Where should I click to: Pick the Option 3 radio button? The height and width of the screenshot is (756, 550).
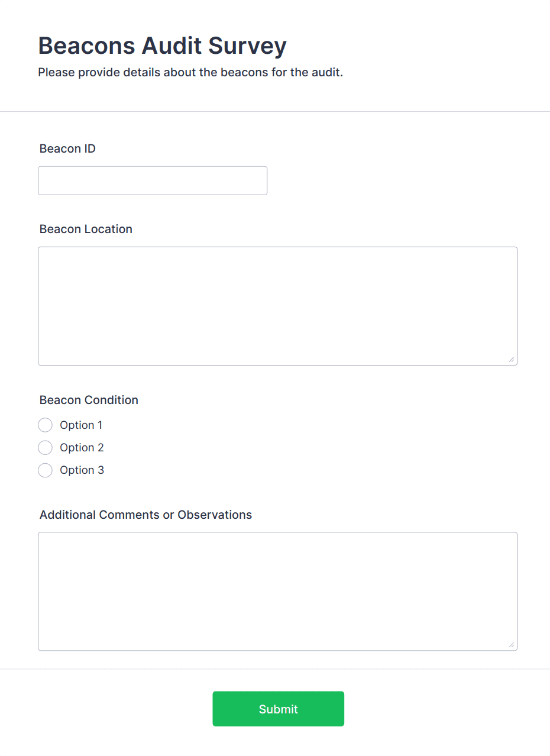pos(46,470)
